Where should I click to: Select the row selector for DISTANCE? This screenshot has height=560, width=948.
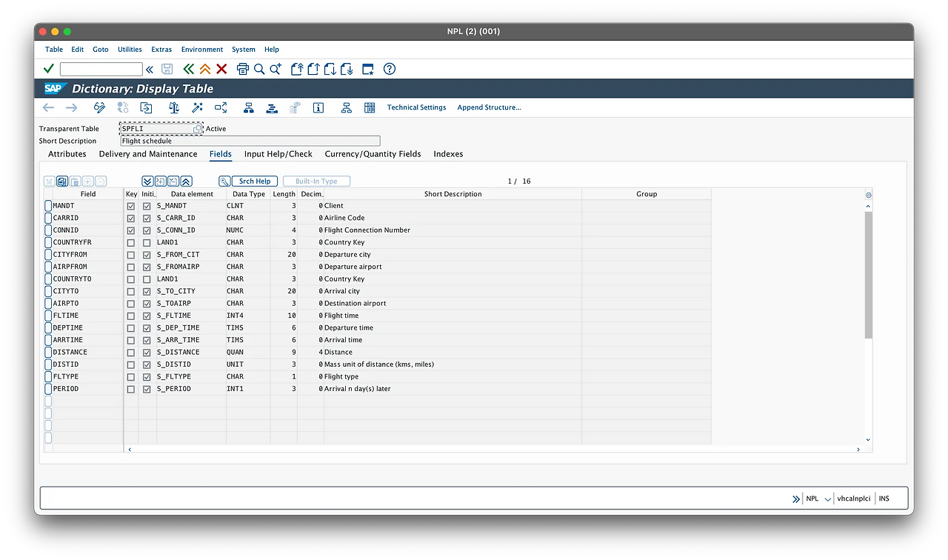pos(48,352)
